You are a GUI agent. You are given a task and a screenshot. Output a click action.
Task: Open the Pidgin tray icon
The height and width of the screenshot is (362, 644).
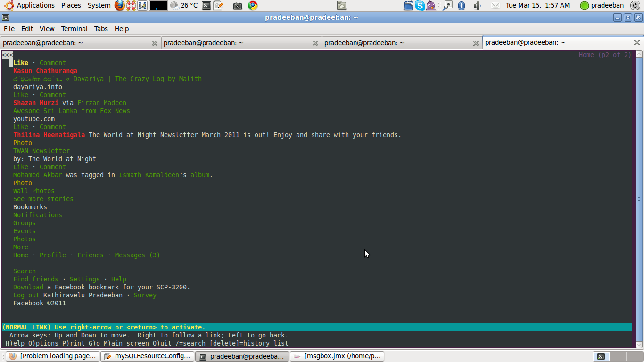point(431,6)
